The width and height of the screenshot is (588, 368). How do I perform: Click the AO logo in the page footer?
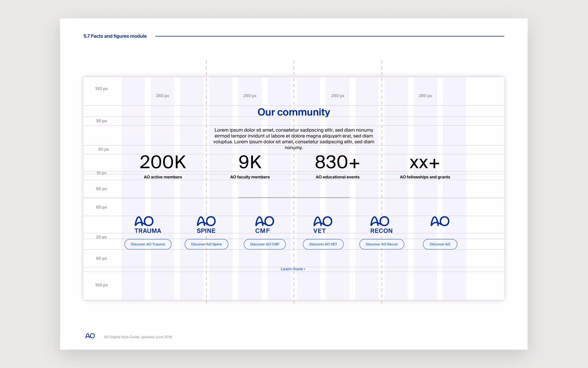pyautogui.click(x=90, y=336)
